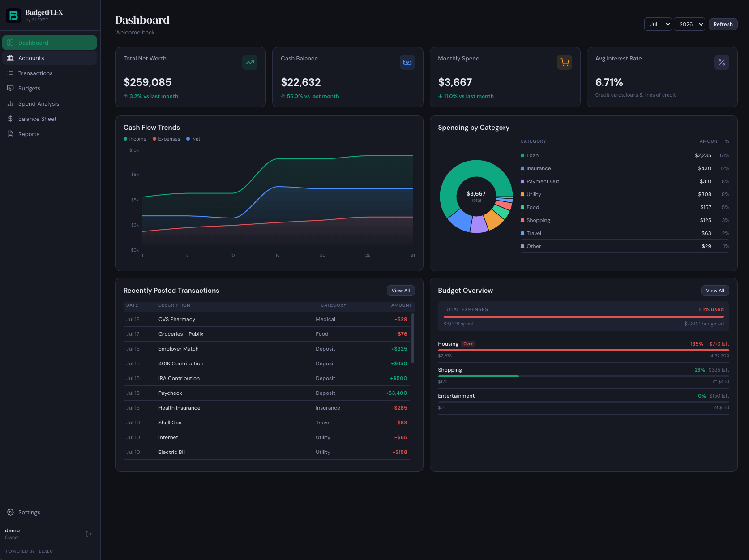Open the year dropdown showing 2026
The height and width of the screenshot is (560, 749).
pyautogui.click(x=689, y=24)
